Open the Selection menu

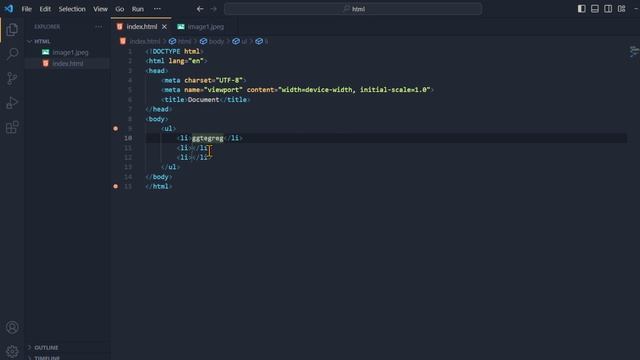click(x=72, y=9)
